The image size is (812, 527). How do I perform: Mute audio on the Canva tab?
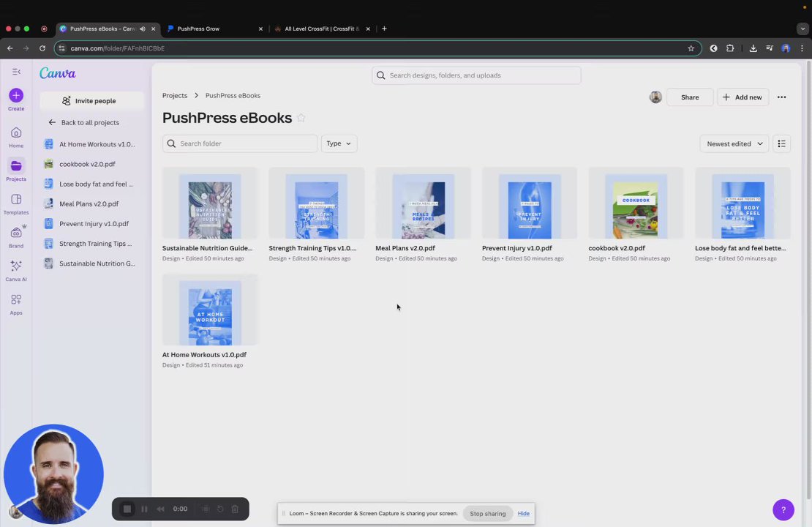pyautogui.click(x=143, y=29)
